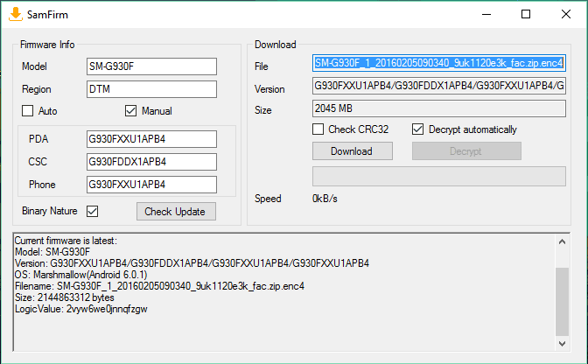Click the Phone version input field
588x364 pixels.
tap(151, 185)
